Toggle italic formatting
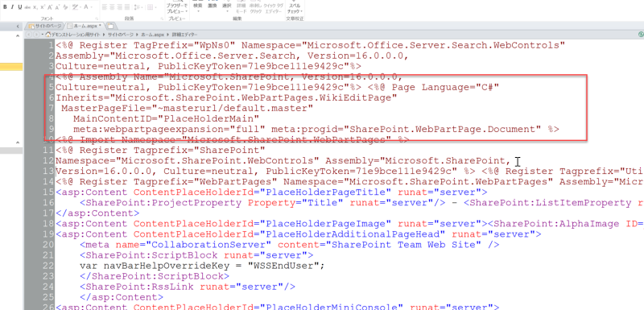This screenshot has height=310, width=644. [12, 7]
